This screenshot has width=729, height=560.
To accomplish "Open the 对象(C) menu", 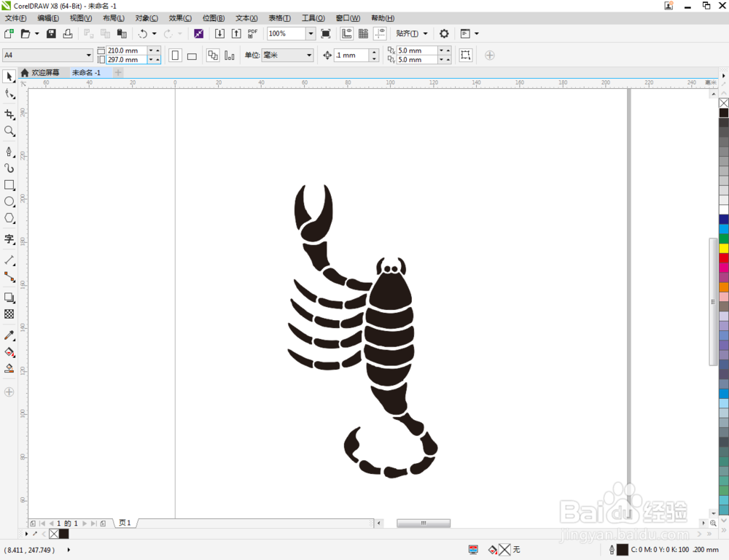I will pyautogui.click(x=147, y=18).
